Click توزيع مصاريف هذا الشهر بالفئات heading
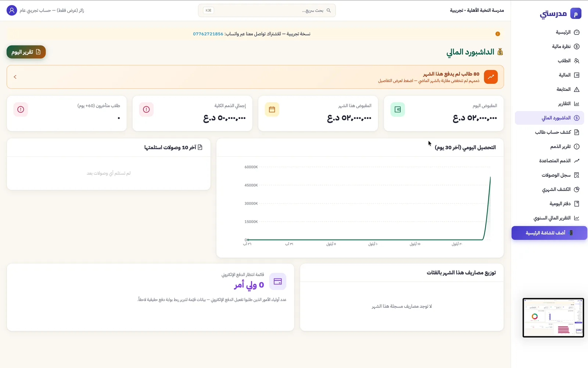Screen dimensions: 588x368 click(x=461, y=273)
